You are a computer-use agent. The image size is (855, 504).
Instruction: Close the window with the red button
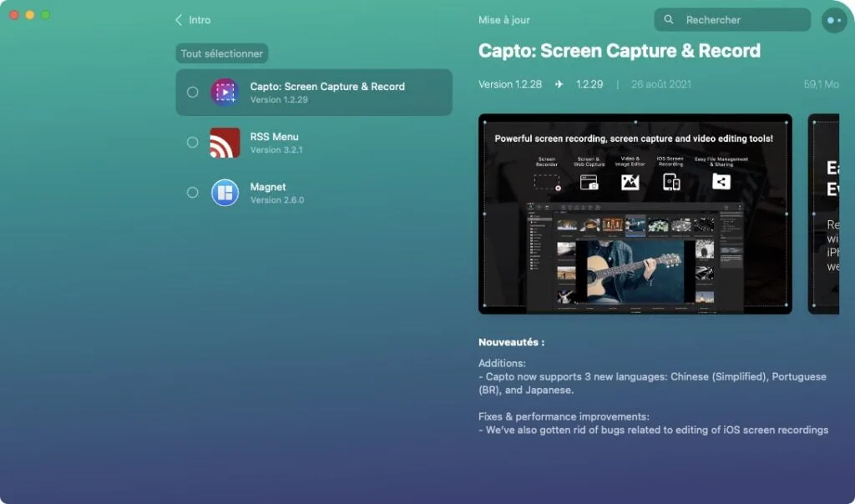(x=14, y=15)
